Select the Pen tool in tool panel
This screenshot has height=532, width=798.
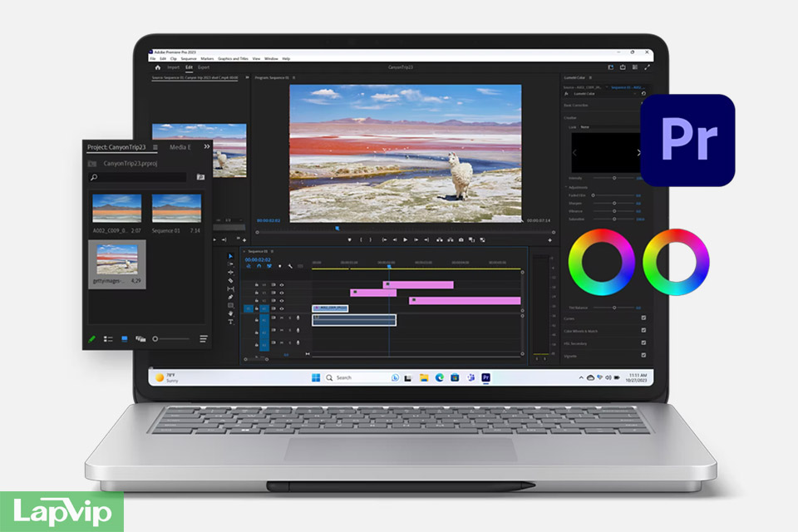tap(230, 297)
